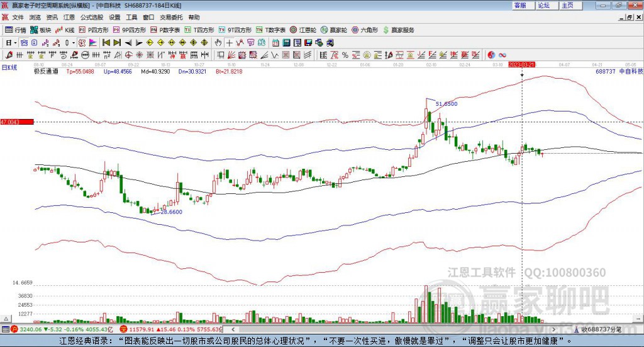Open the P四方形 tool
The width and height of the screenshot is (644, 347).
(x=94, y=30)
